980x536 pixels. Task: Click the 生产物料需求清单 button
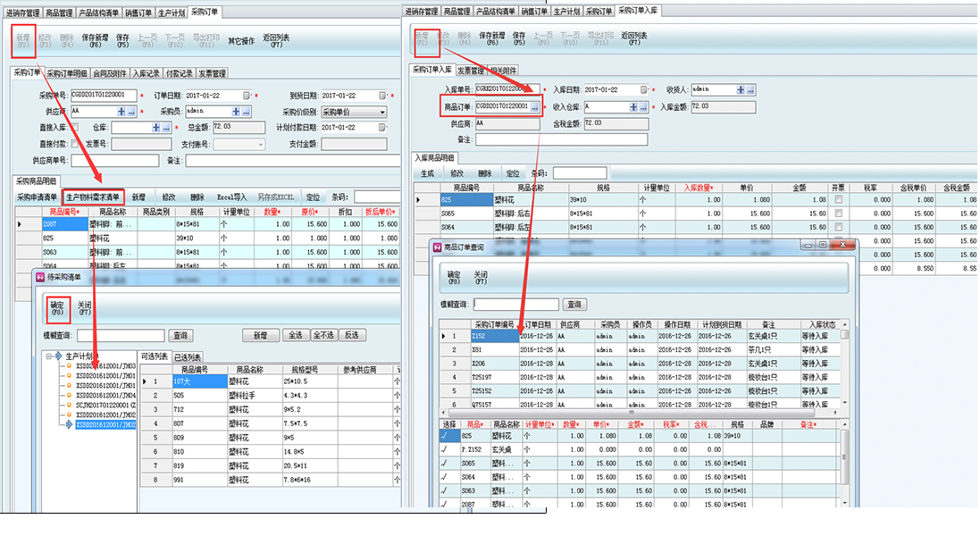pyautogui.click(x=93, y=197)
